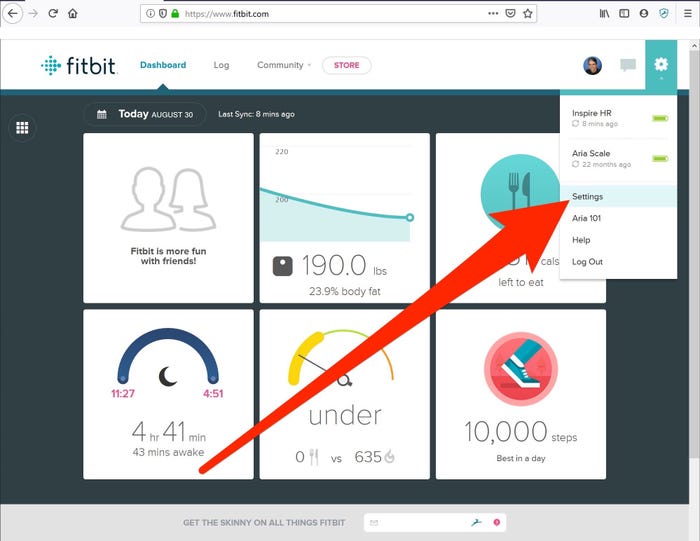Viewport: 700px width, 541px height.
Task: Open the STORE button
Action: click(346, 65)
